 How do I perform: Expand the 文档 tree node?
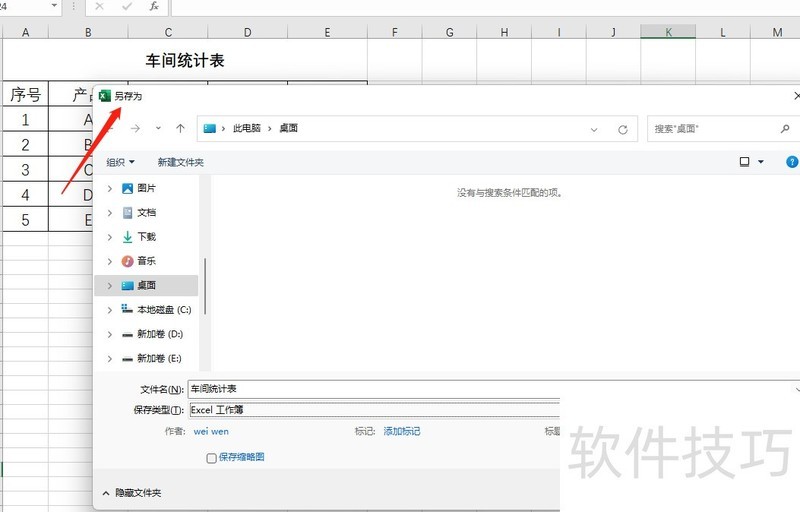tap(110, 213)
